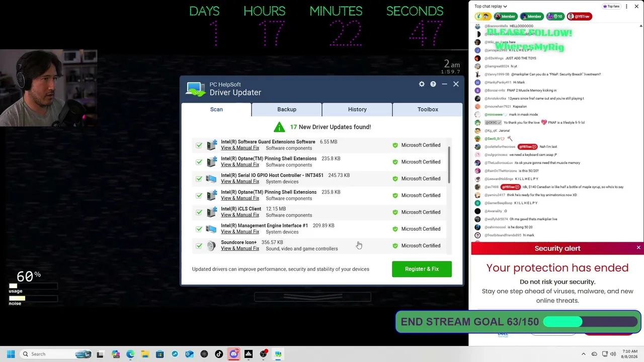Click the '245.73 KB' driver size

(x=339, y=175)
